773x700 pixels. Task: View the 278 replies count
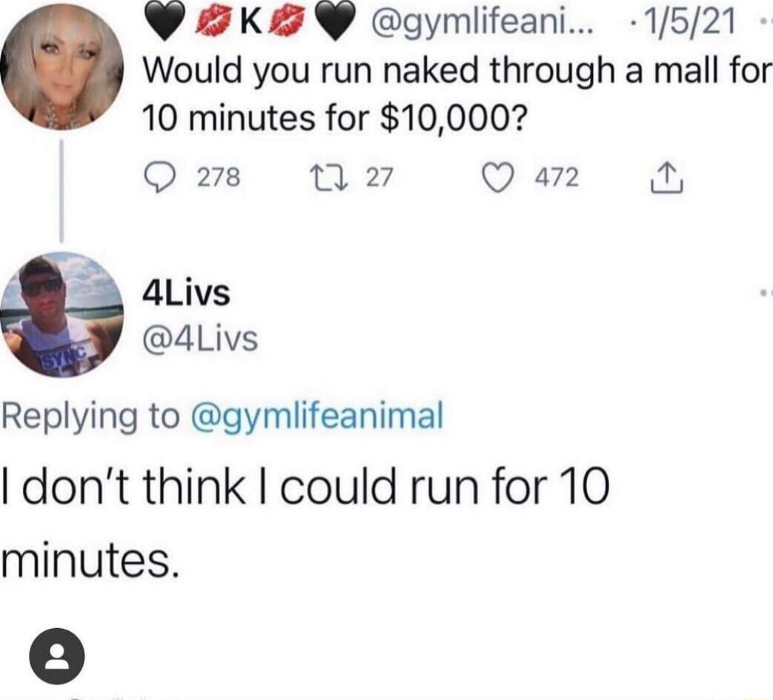219,177
